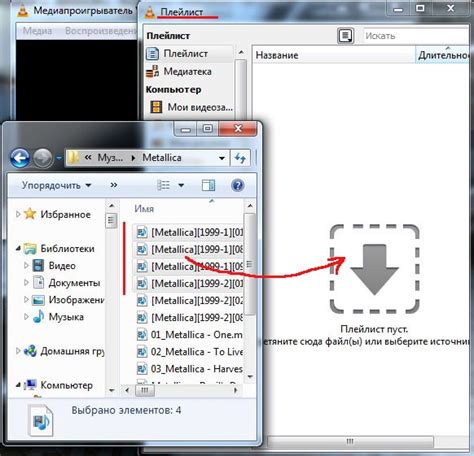Image resolution: width=474 pixels, height=456 pixels.
Task: Click the drop-files arrow placeholder in playlist
Action: (x=374, y=269)
